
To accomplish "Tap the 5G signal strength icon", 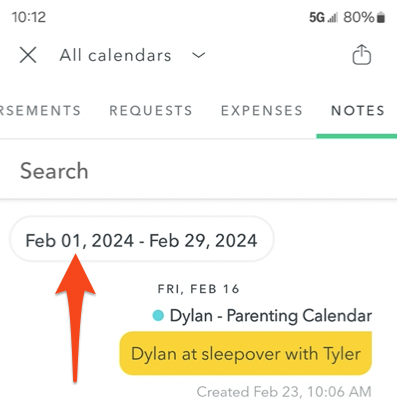I will click(x=323, y=17).
